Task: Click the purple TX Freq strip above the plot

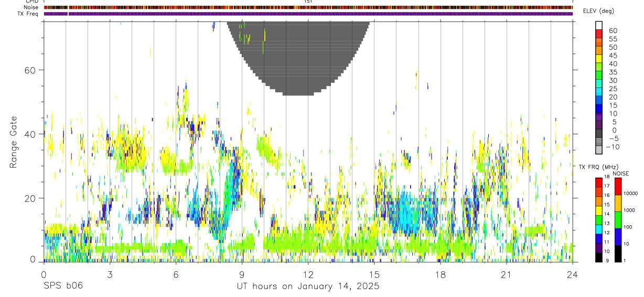Action: (x=308, y=14)
